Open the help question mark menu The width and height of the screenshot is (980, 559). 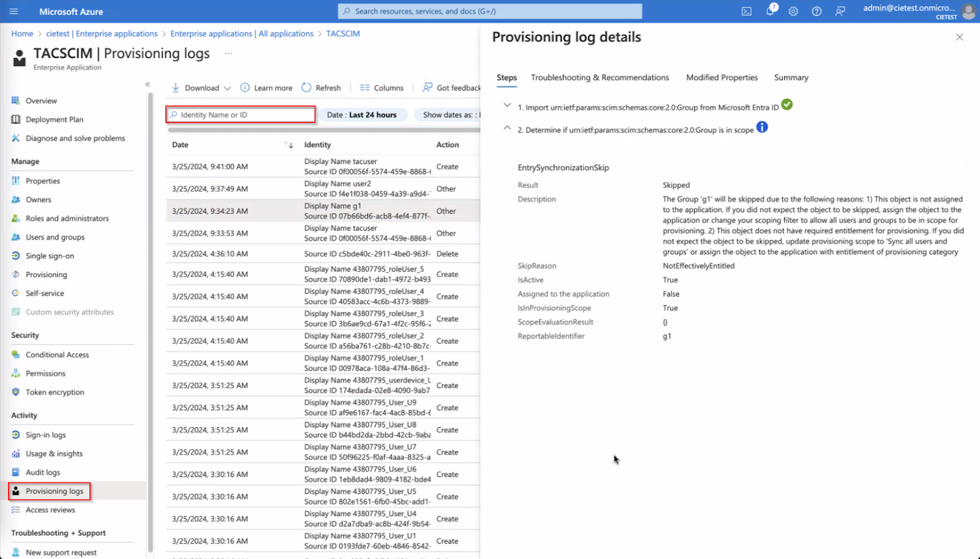pyautogui.click(x=816, y=10)
